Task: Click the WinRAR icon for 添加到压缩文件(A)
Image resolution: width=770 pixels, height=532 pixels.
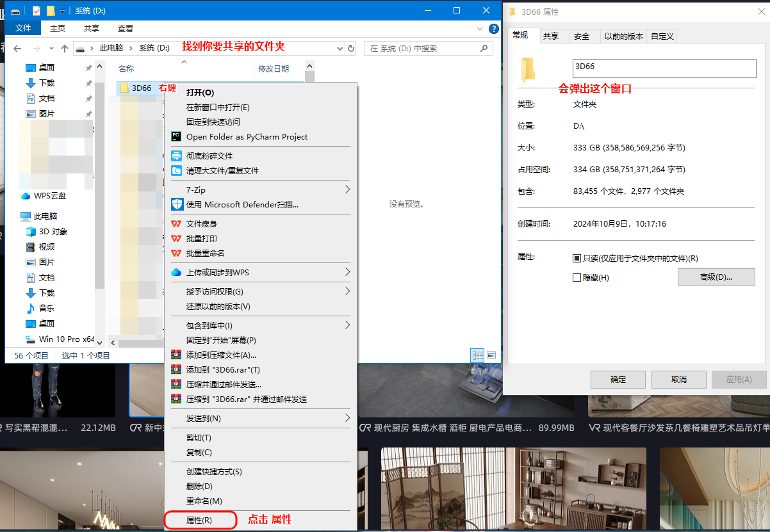Action: (x=176, y=355)
